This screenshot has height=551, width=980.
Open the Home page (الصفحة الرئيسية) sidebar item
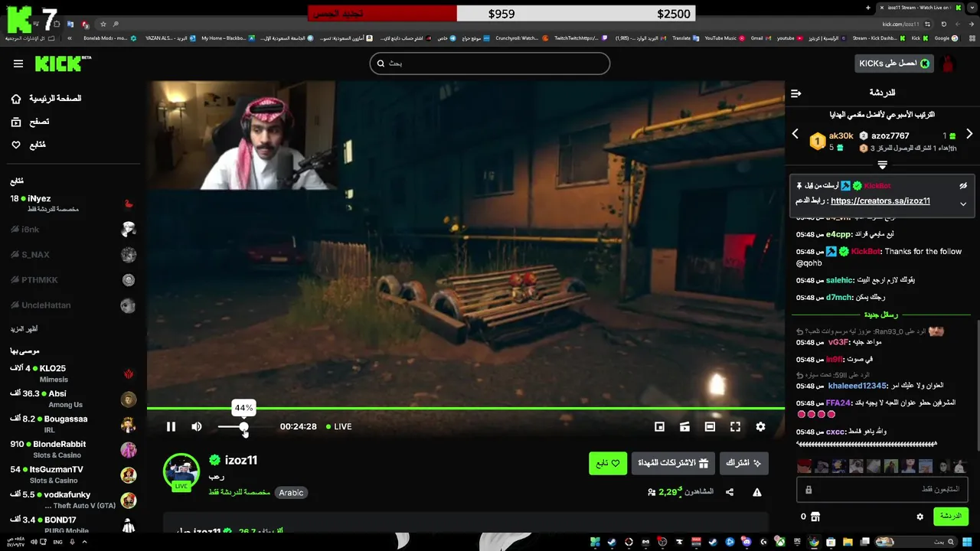pos(46,99)
